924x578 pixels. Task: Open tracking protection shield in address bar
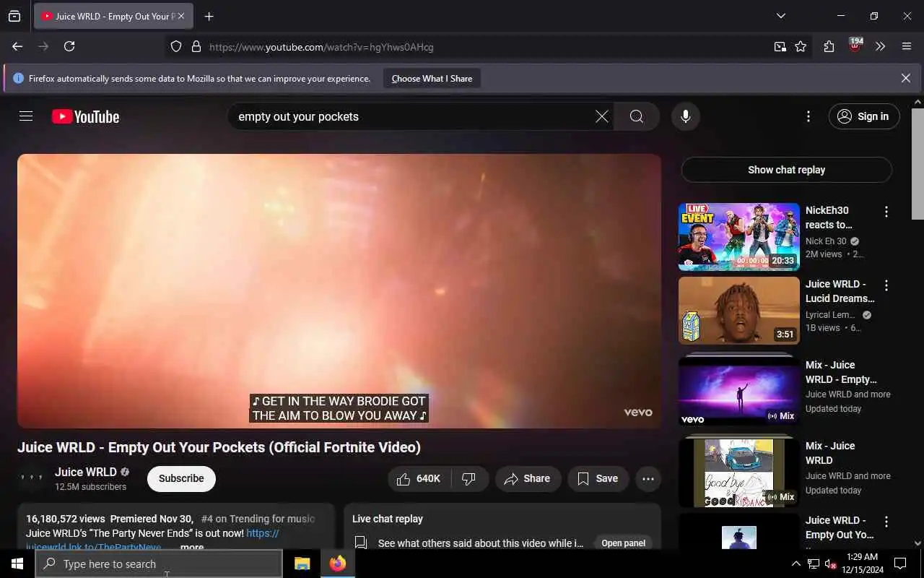[x=176, y=46]
